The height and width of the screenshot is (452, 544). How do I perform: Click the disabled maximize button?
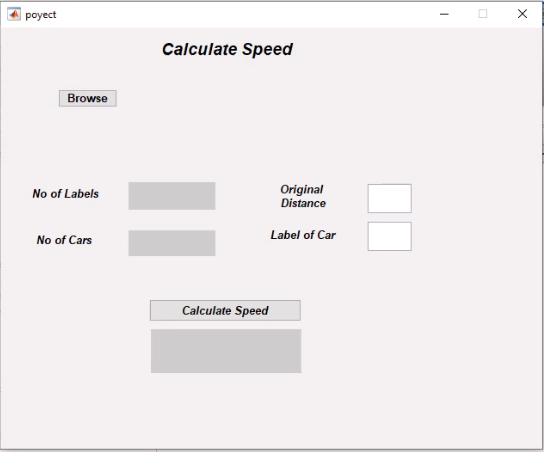(483, 14)
